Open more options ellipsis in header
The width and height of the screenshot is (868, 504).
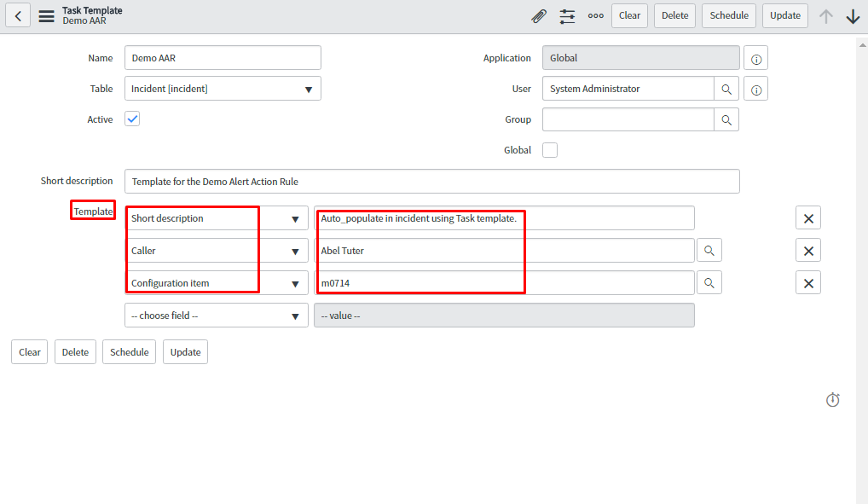click(x=596, y=16)
